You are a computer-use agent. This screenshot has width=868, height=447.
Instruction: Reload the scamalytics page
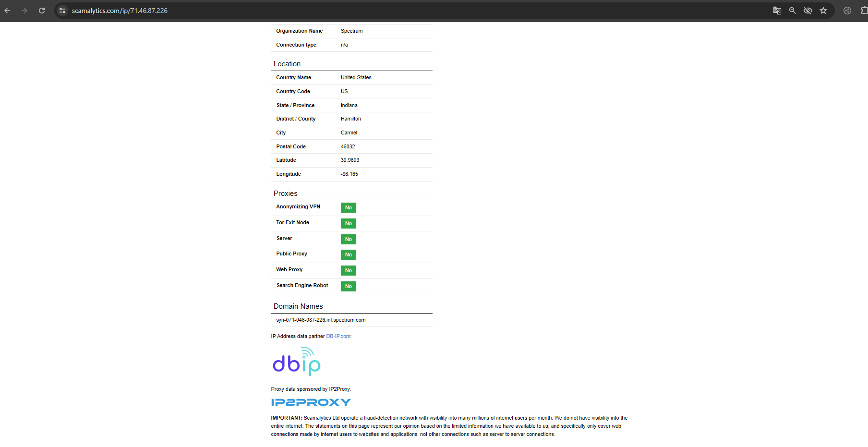42,11
